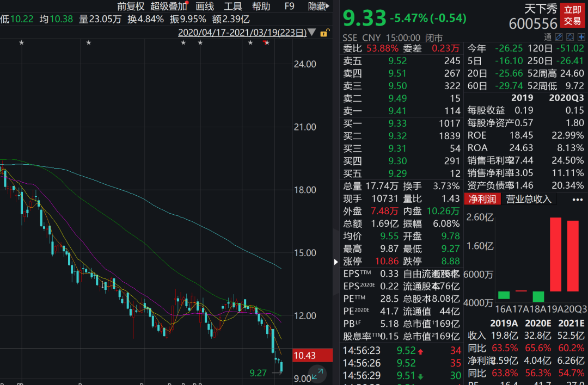Click the 卖四 9.51 ask row

point(402,73)
